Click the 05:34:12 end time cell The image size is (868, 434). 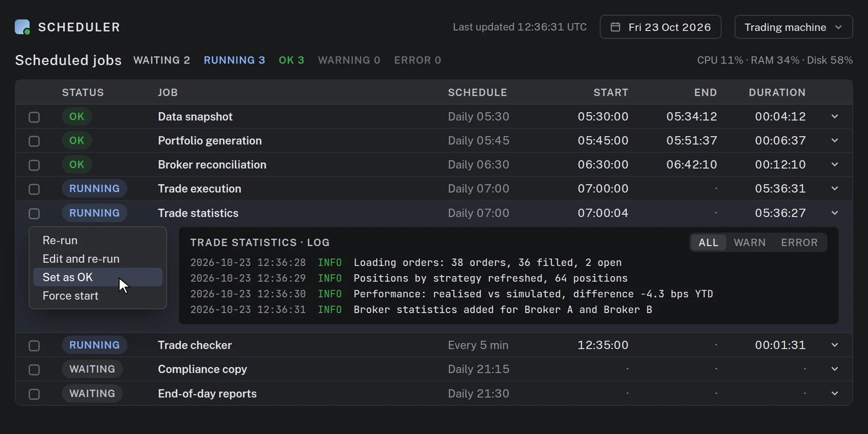pyautogui.click(x=692, y=116)
